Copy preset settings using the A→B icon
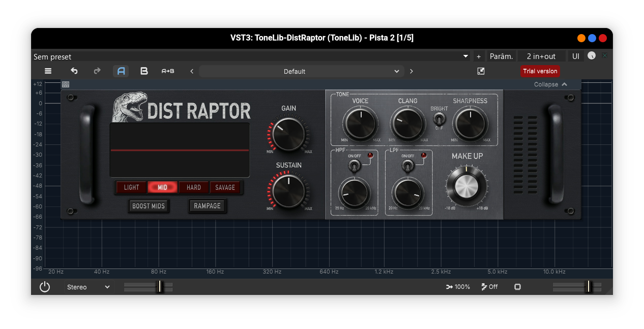The height and width of the screenshot is (329, 644). click(167, 71)
